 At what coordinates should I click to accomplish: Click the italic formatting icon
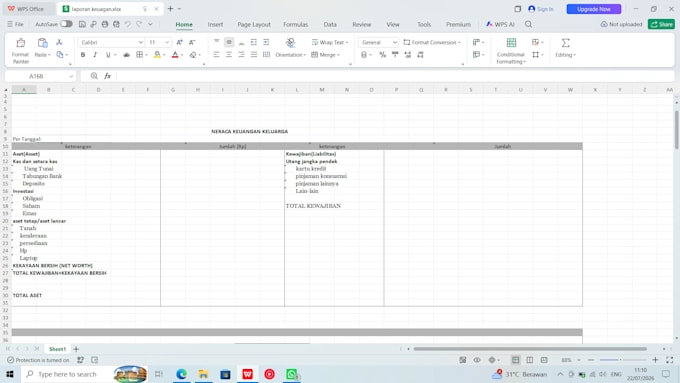[x=95, y=55]
